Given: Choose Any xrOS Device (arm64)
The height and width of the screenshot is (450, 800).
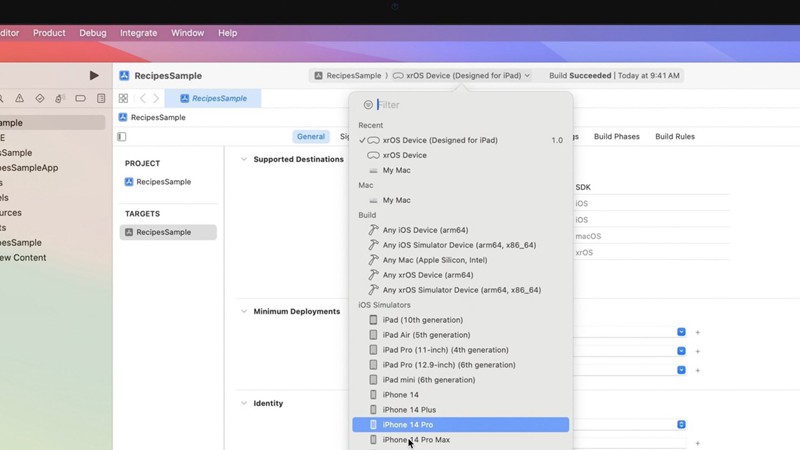Looking at the screenshot, I should click(x=461, y=275).
